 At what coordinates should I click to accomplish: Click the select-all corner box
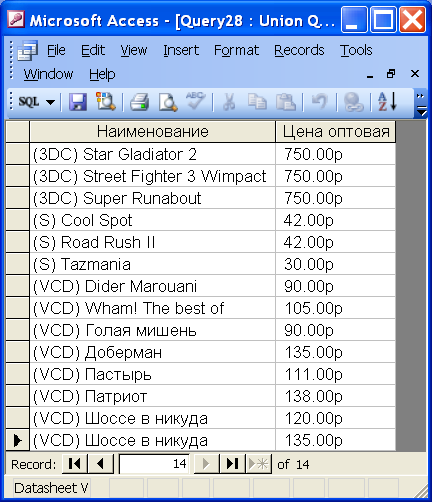pos(17,132)
